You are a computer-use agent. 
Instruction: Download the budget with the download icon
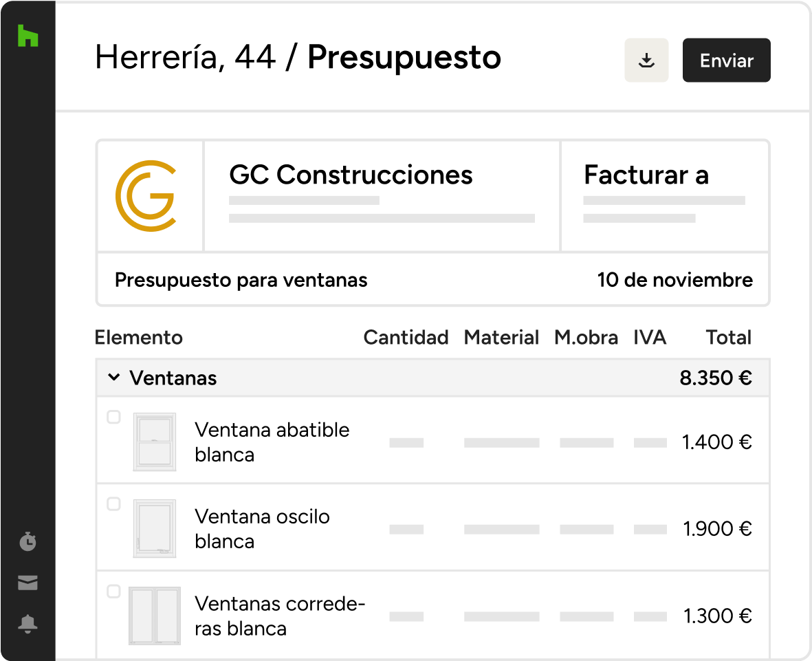click(x=646, y=61)
